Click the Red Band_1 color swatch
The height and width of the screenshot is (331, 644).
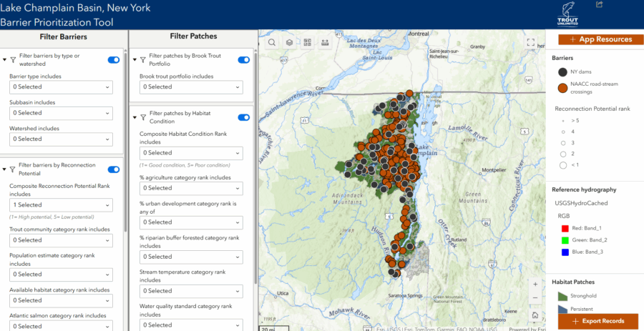pyautogui.click(x=563, y=227)
